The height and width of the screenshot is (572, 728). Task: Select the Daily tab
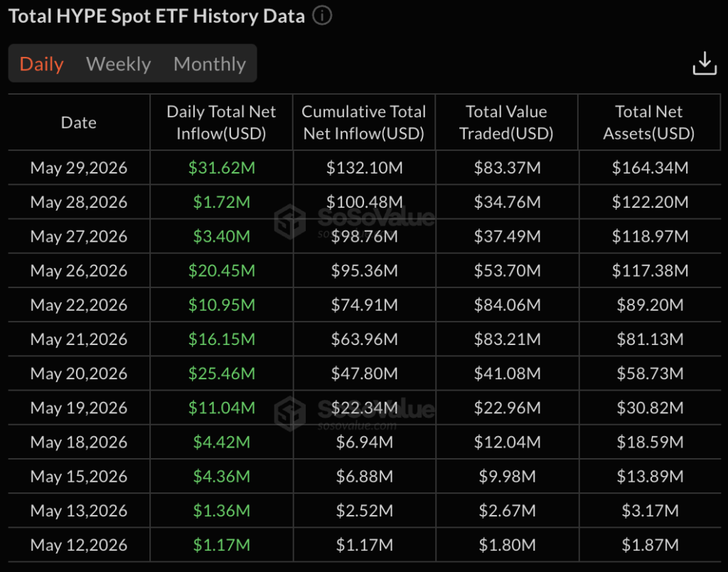coord(41,63)
